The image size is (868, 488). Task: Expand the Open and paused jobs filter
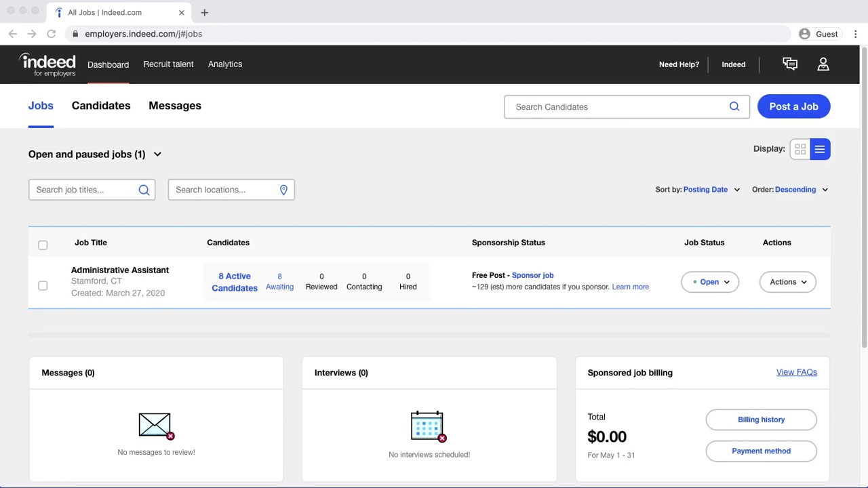95,155
